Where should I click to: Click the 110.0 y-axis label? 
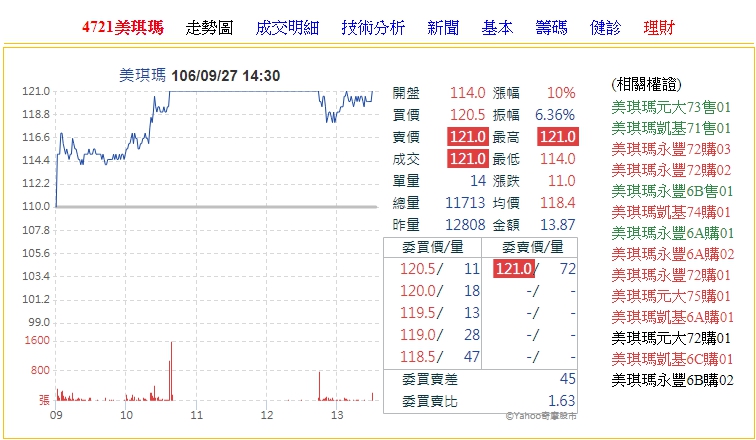(36, 206)
